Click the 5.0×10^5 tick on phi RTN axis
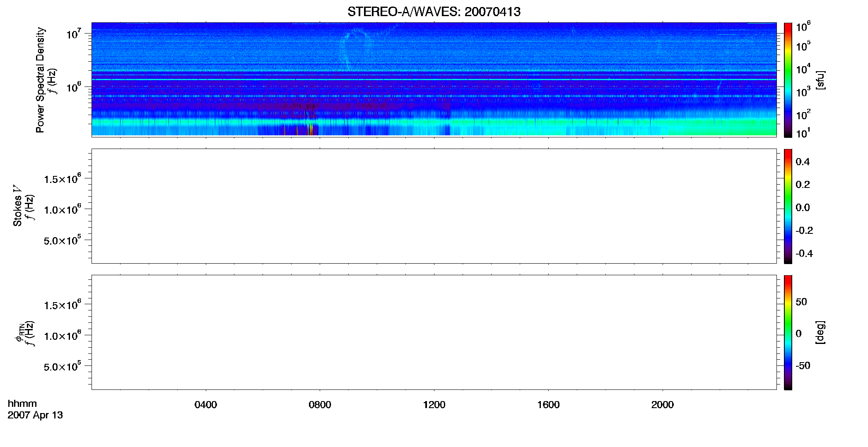Viewport: 868px width, 447px height. pyautogui.click(x=63, y=366)
